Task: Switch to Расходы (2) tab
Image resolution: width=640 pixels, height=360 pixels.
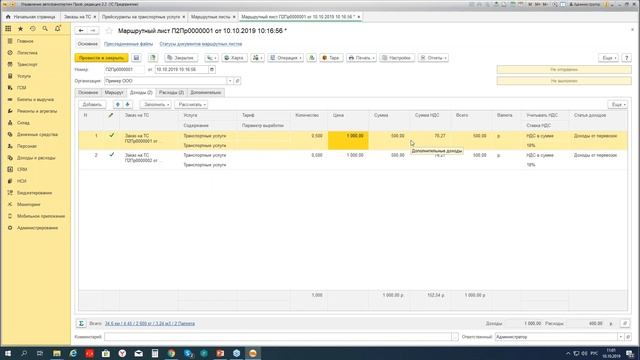Action: point(171,93)
